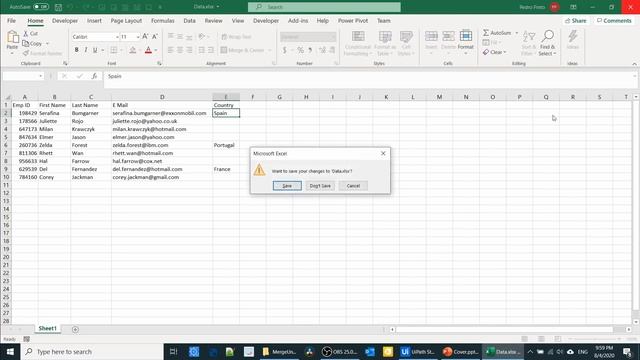The height and width of the screenshot is (360, 640).
Task: Click the Sheet1 tab
Action: pos(47,329)
